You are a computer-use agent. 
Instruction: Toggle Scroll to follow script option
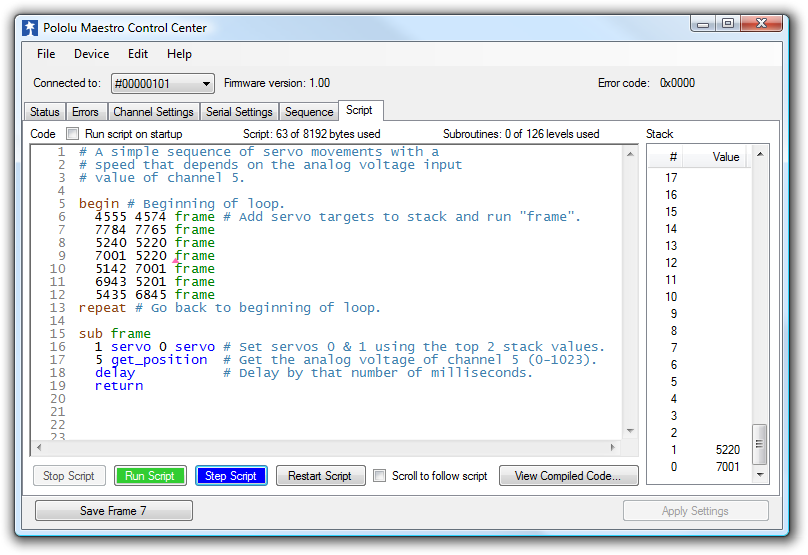coord(380,476)
